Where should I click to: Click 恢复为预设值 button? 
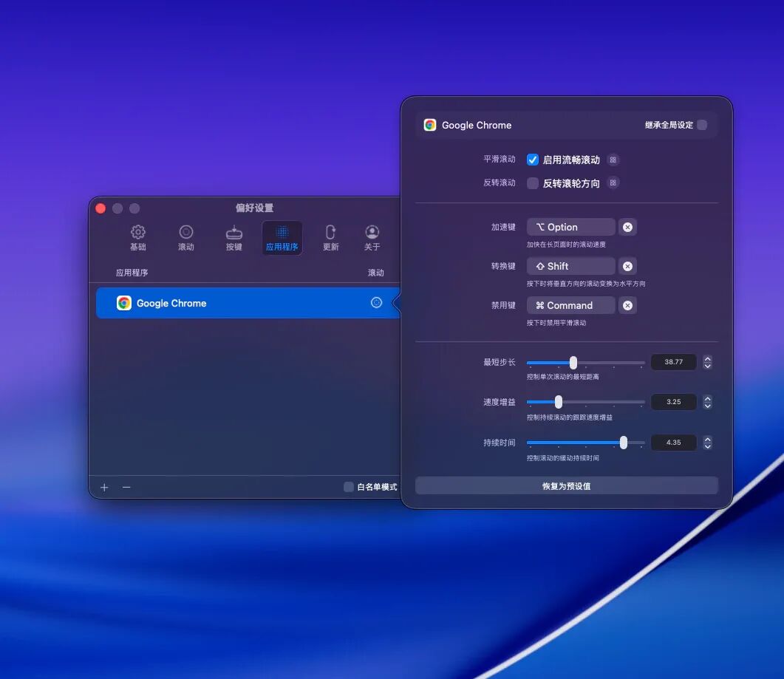(567, 486)
